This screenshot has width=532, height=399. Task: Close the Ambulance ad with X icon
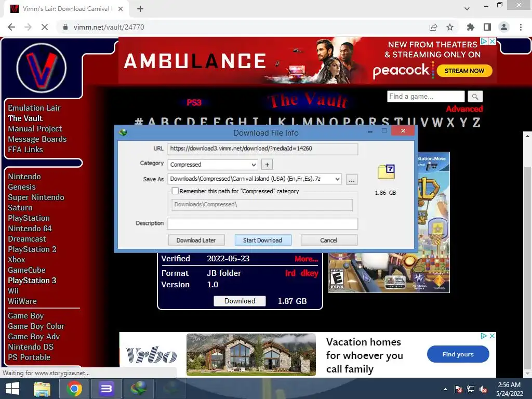[492, 42]
